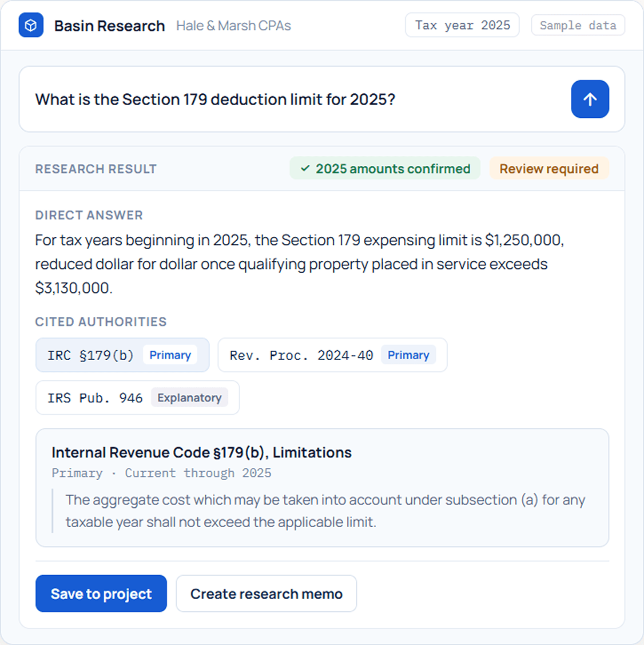Click the Explanatory tag on IRS Pub. 946
This screenshot has width=644, height=645.
coord(189,398)
